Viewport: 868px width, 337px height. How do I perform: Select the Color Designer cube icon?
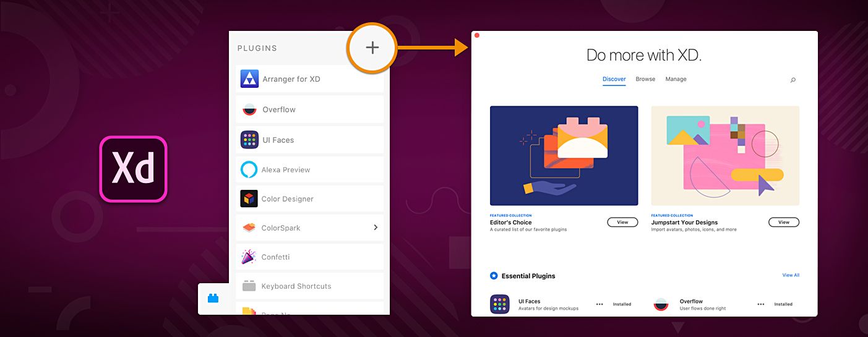click(249, 198)
